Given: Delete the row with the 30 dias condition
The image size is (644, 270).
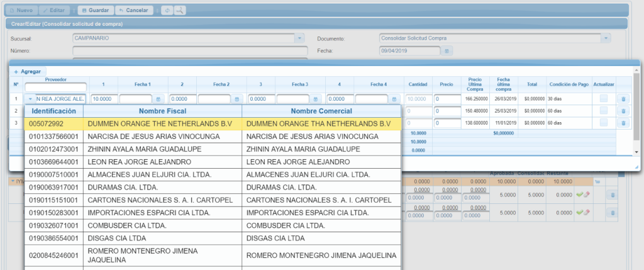Looking at the screenshot, I should tap(623, 99).
